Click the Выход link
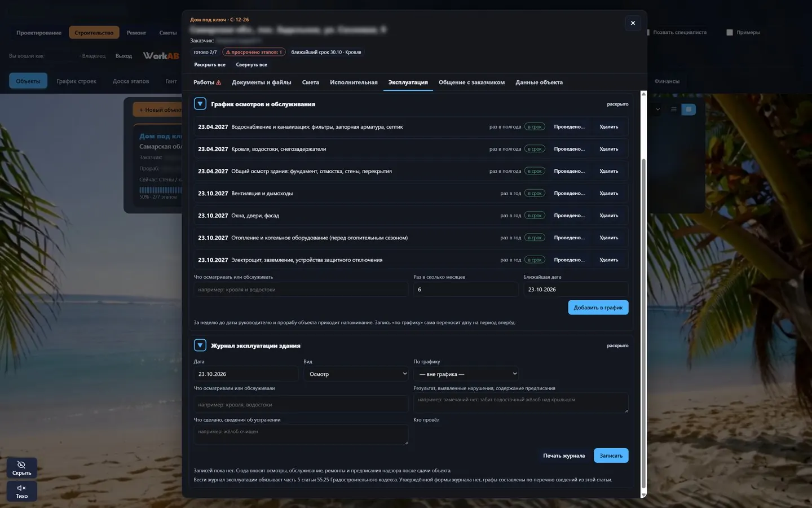812x508 pixels. [x=123, y=56]
